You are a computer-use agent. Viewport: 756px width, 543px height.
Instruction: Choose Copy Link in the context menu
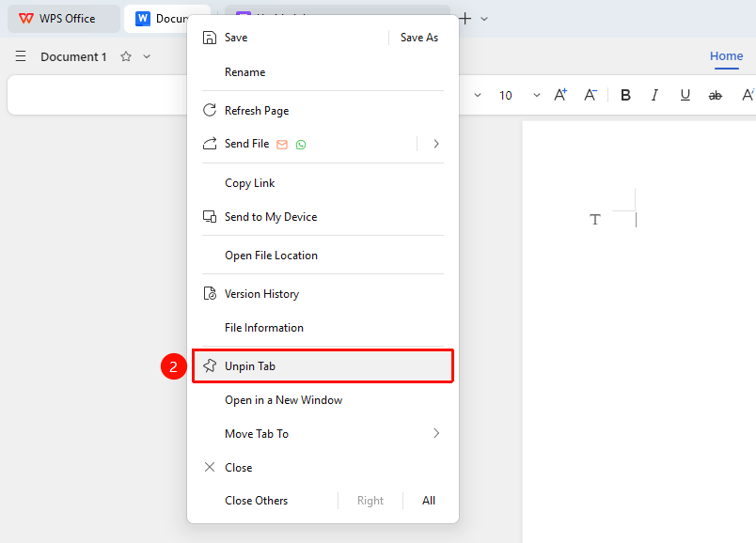pyautogui.click(x=250, y=183)
